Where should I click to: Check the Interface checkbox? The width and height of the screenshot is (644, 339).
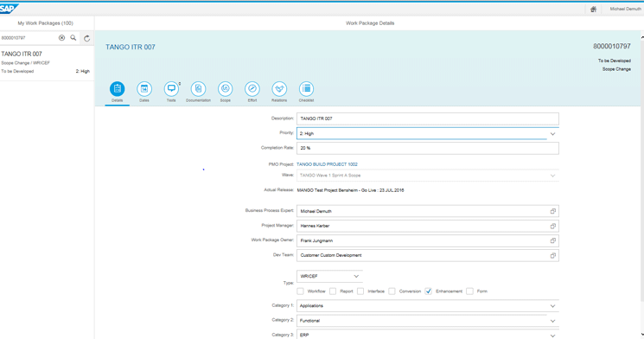pos(360,291)
